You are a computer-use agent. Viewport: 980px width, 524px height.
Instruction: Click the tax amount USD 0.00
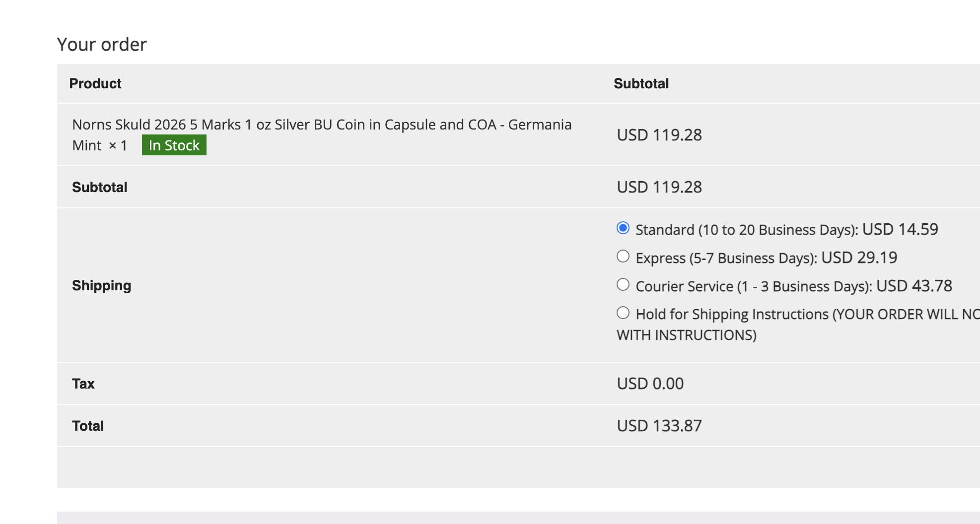[x=650, y=384]
